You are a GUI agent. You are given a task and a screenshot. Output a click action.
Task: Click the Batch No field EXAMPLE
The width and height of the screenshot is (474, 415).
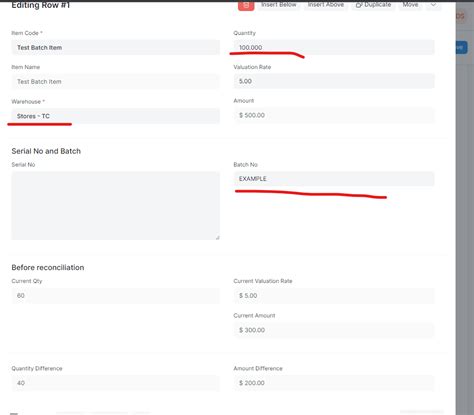(334, 179)
